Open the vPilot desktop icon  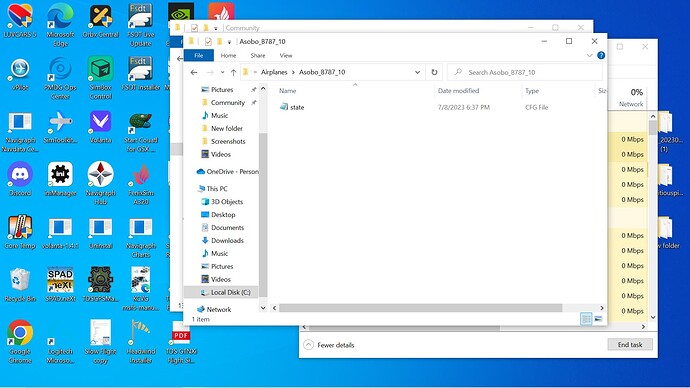coord(20,73)
